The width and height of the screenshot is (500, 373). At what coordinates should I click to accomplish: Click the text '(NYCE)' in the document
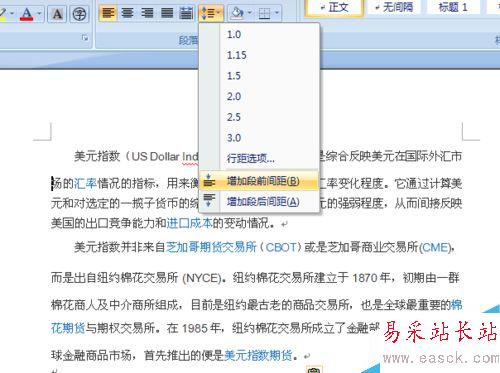(x=202, y=278)
